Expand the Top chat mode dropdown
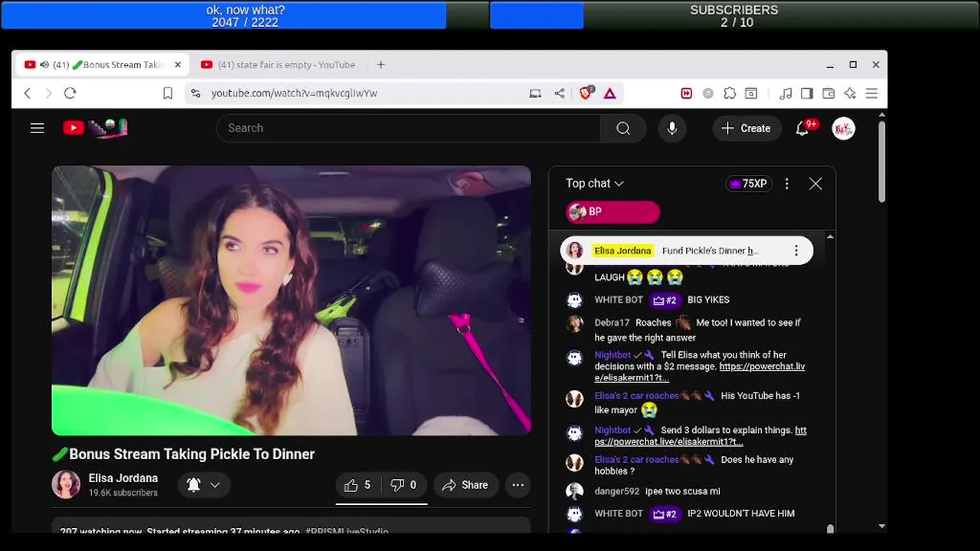This screenshot has width=980, height=551. pyautogui.click(x=595, y=184)
